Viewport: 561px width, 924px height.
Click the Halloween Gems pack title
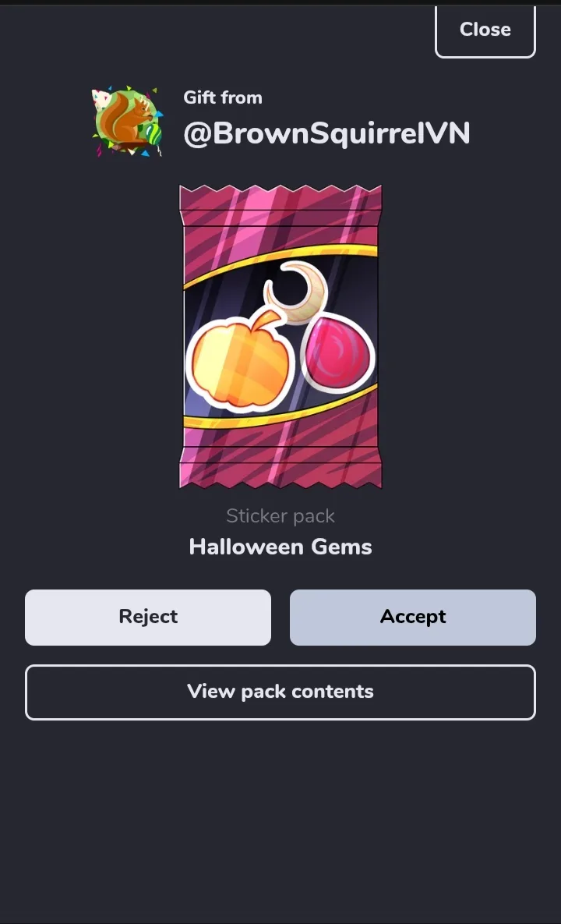pyautogui.click(x=280, y=547)
